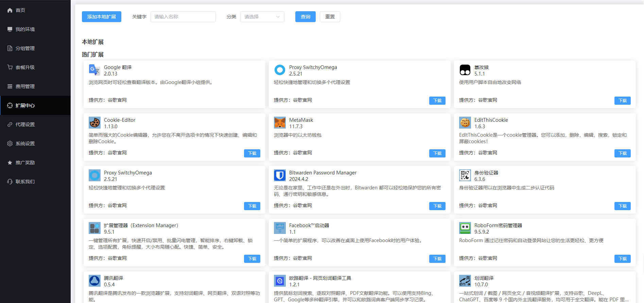The height and width of the screenshot is (303, 644).
Task: Open 系统设置 menu item
Action: click(35, 144)
